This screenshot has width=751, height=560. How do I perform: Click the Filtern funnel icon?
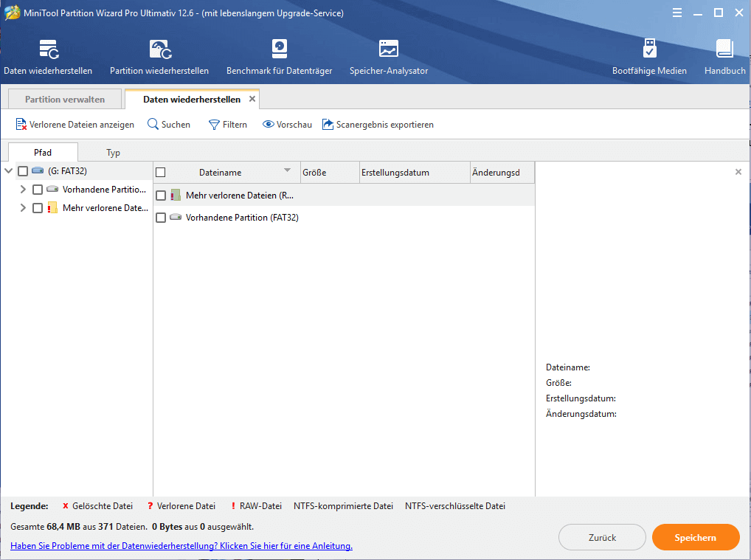(214, 125)
